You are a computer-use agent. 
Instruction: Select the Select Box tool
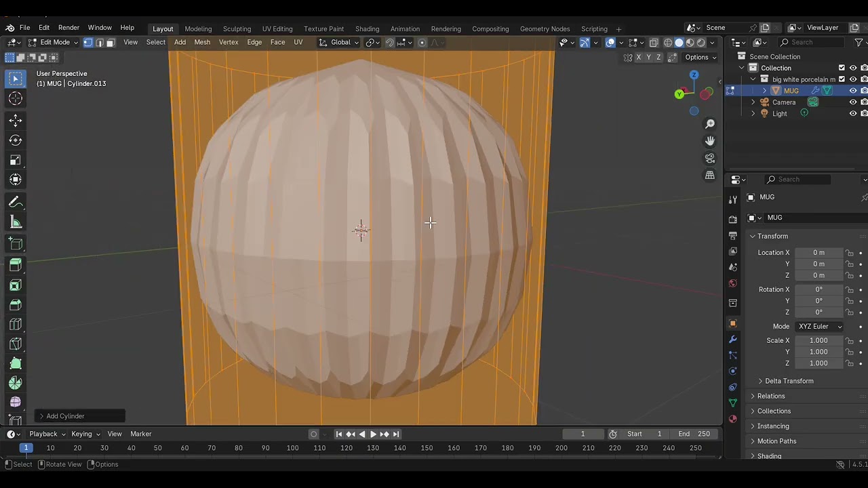point(16,79)
